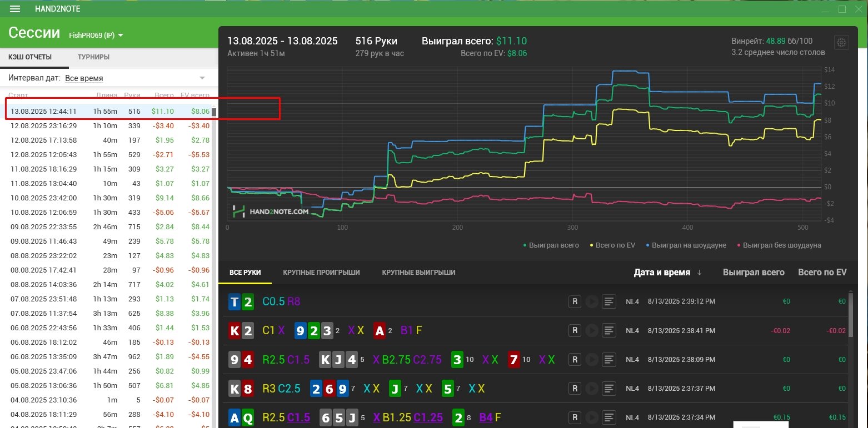Viewport: 868px width, 428px height.
Task: Select the session 12.08.2025 23:16:29
Action: click(x=109, y=125)
